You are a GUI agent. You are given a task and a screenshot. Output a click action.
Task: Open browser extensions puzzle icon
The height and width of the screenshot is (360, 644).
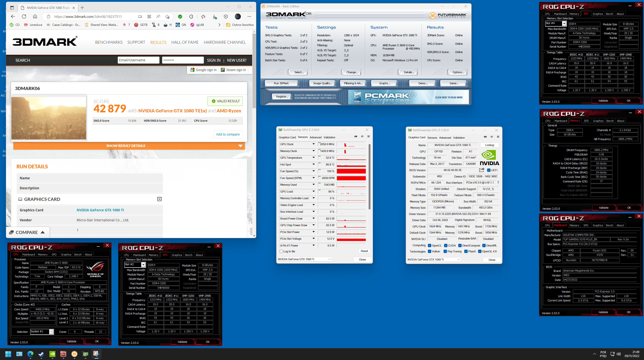pyautogui.click(x=191, y=16)
